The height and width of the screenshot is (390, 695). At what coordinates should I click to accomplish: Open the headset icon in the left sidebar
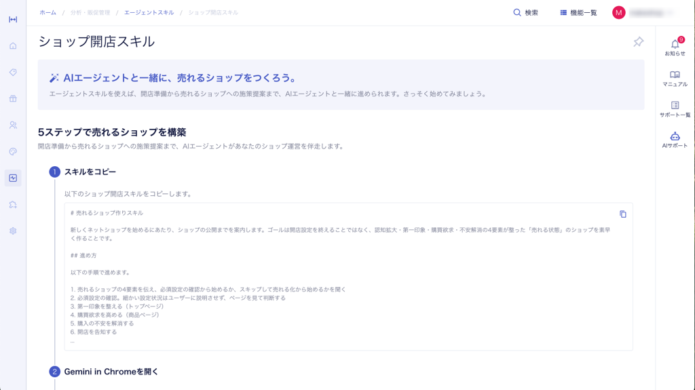tap(13, 204)
